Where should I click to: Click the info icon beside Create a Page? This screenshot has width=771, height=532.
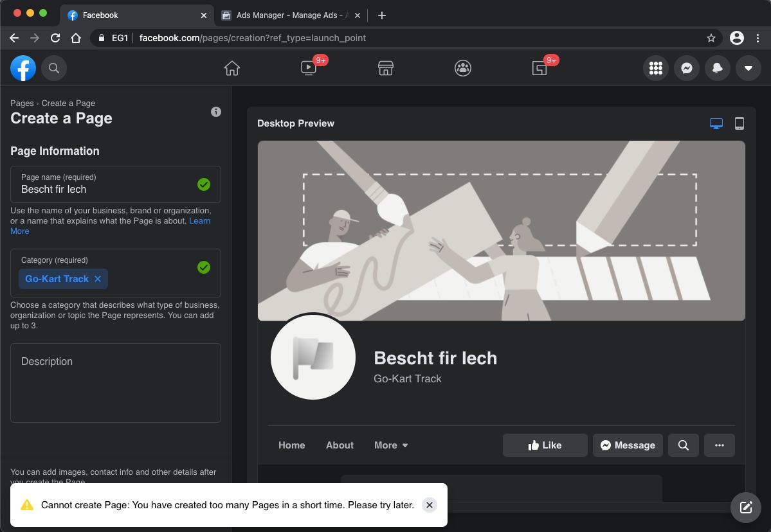pos(216,112)
